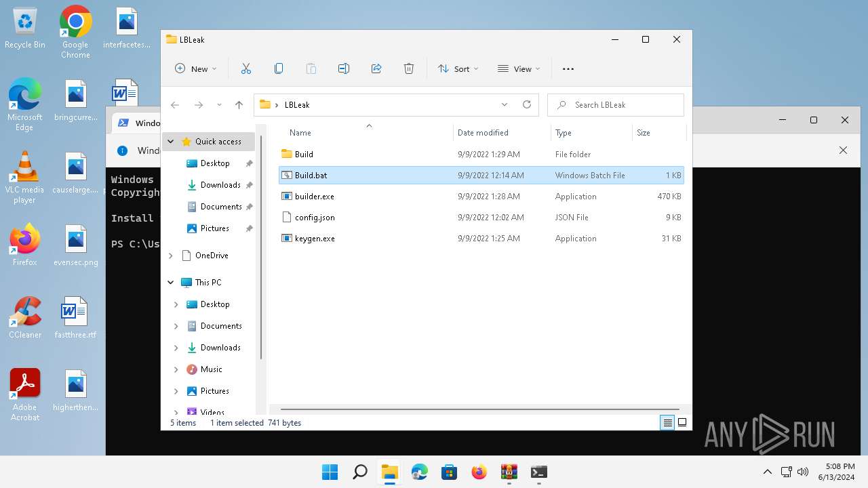Go up one folder level arrow
Screen dimensions: 868x488
239,105
